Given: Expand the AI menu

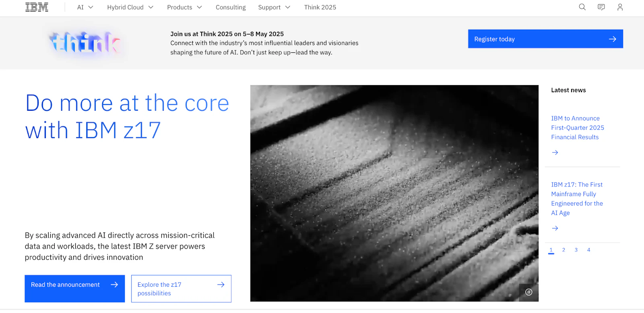Looking at the screenshot, I should (x=85, y=7).
